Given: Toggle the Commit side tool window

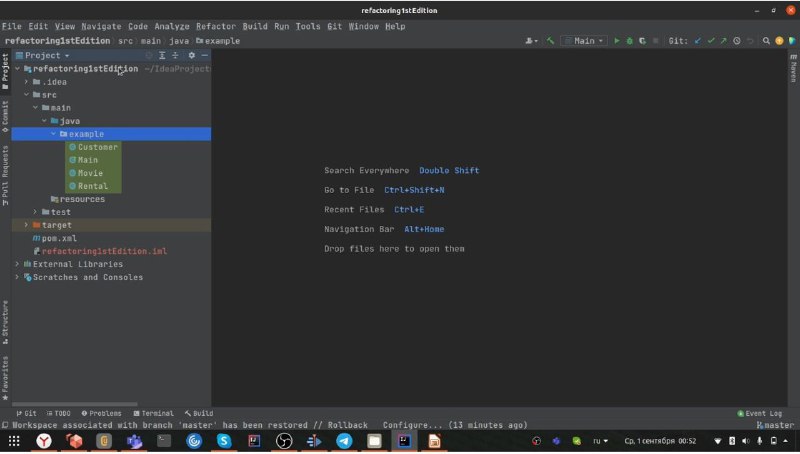Looking at the screenshot, I should click(x=5, y=117).
